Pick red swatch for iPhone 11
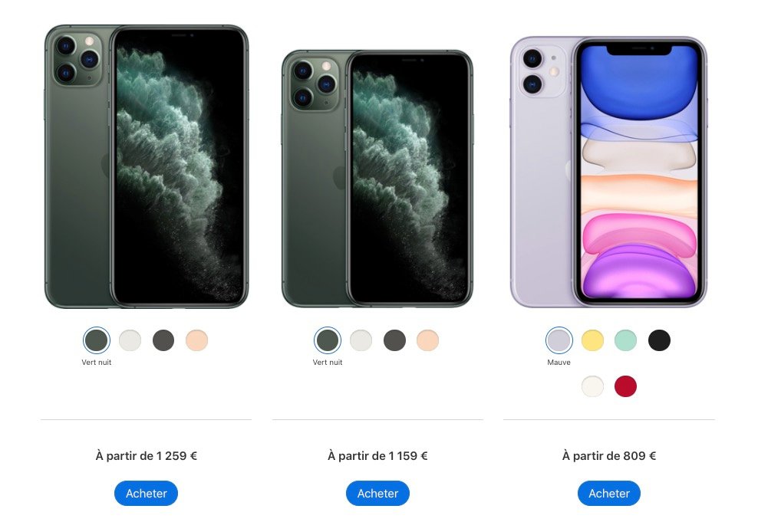Viewport: 758px width, 532px height. (x=625, y=386)
